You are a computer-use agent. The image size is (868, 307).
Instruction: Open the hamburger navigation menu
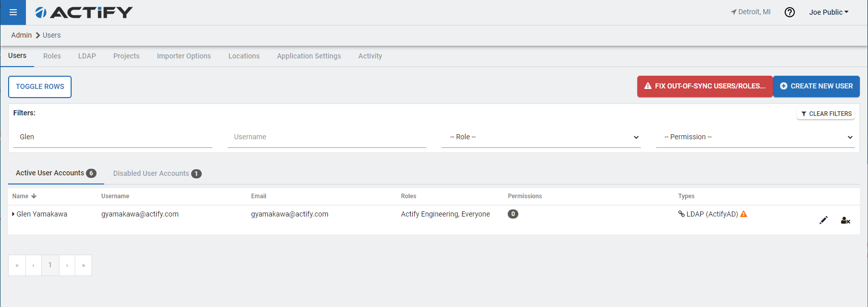(x=13, y=12)
